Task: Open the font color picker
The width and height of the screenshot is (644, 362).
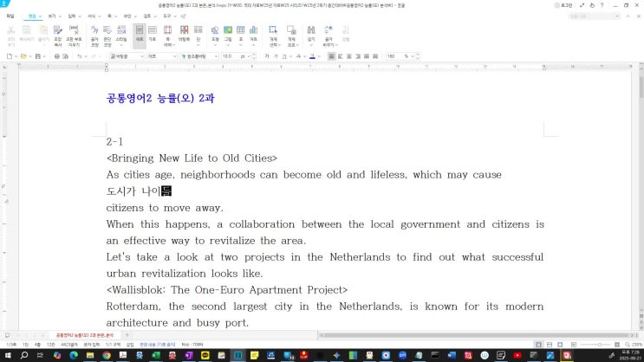Action: (312, 56)
